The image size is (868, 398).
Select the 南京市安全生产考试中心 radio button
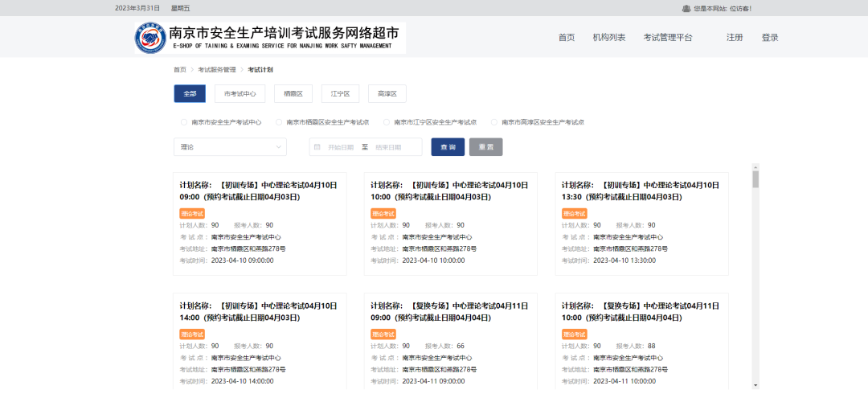tap(184, 122)
